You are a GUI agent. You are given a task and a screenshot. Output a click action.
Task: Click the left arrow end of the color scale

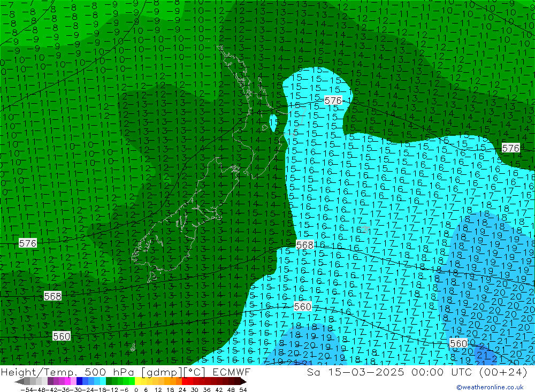tap(19, 381)
